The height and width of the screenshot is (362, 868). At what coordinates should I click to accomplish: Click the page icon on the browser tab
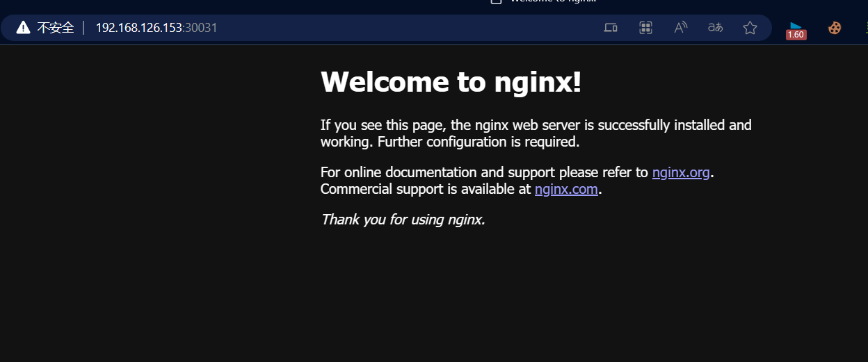coord(496,2)
